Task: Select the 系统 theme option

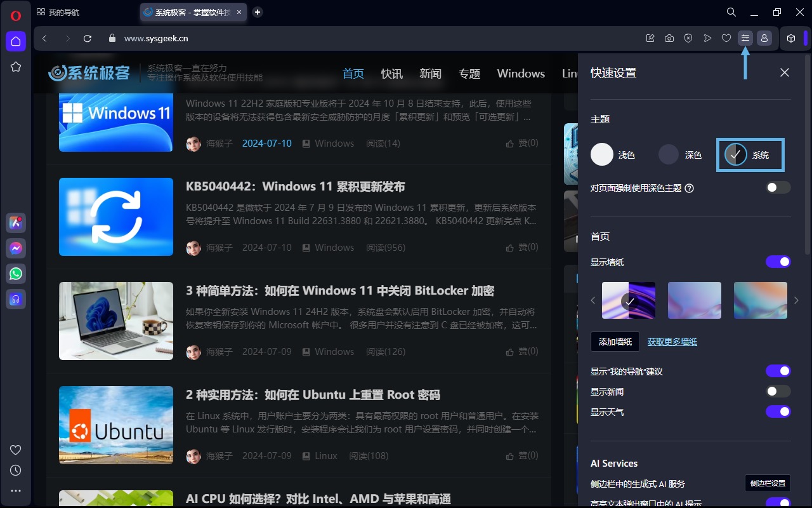Action: [x=750, y=155]
